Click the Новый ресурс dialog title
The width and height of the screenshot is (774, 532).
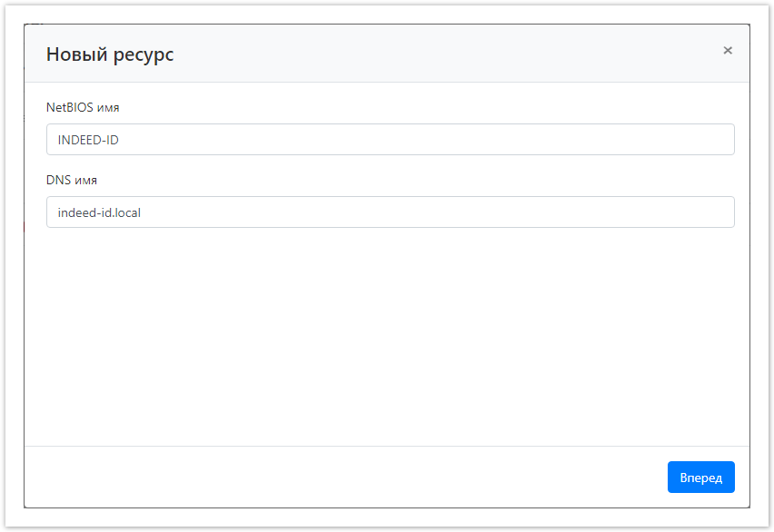click(x=110, y=54)
